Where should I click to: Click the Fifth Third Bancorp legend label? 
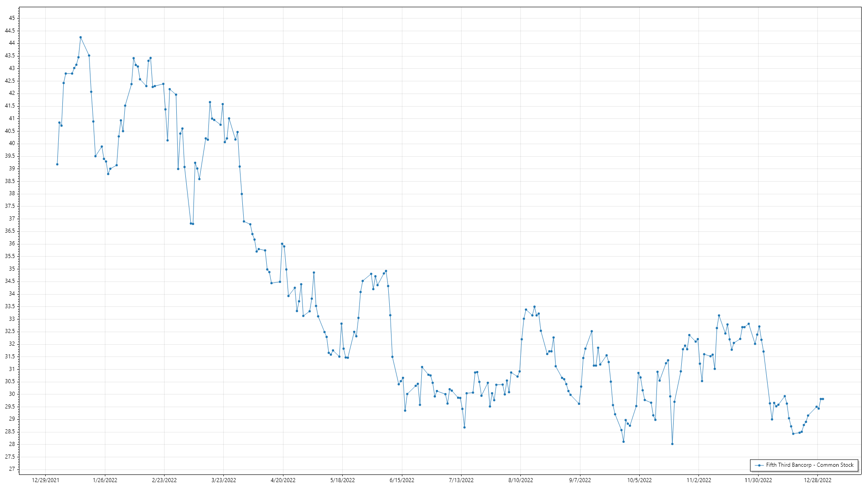tap(809, 465)
